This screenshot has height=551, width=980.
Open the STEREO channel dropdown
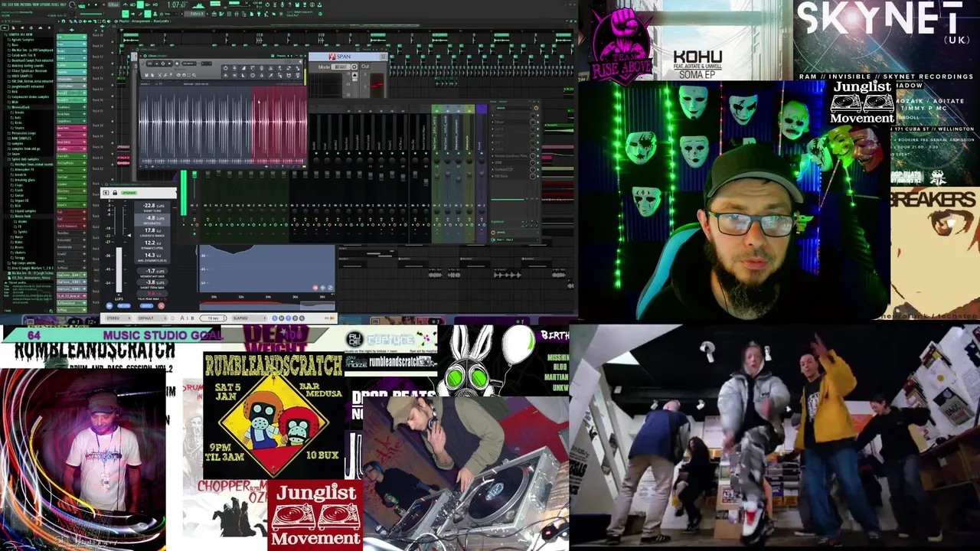pyautogui.click(x=118, y=318)
